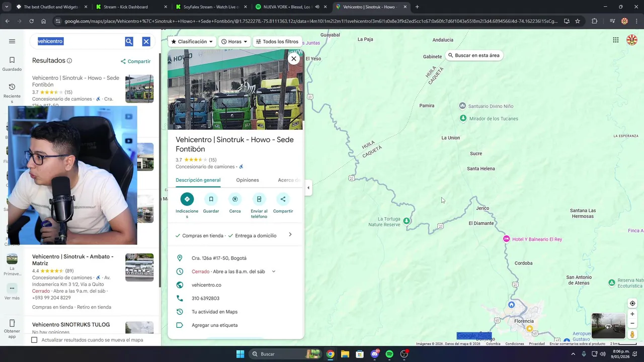Open Vehicentro SINOTRUKS TULOG result
The width and height of the screenshot is (644, 362).
[x=71, y=325]
